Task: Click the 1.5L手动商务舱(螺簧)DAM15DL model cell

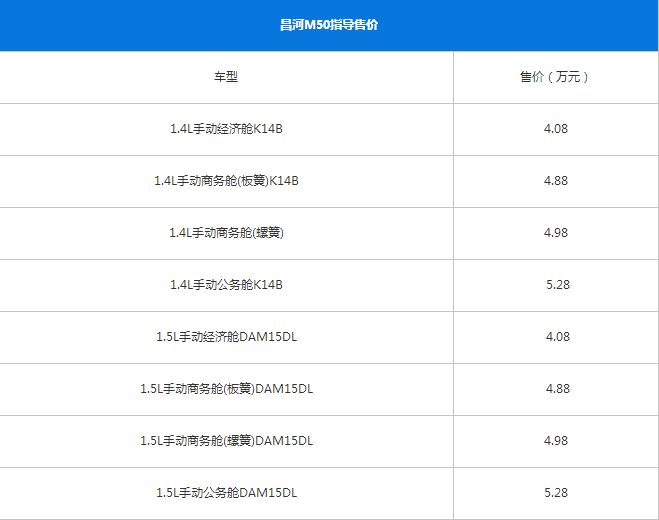Action: point(226,441)
